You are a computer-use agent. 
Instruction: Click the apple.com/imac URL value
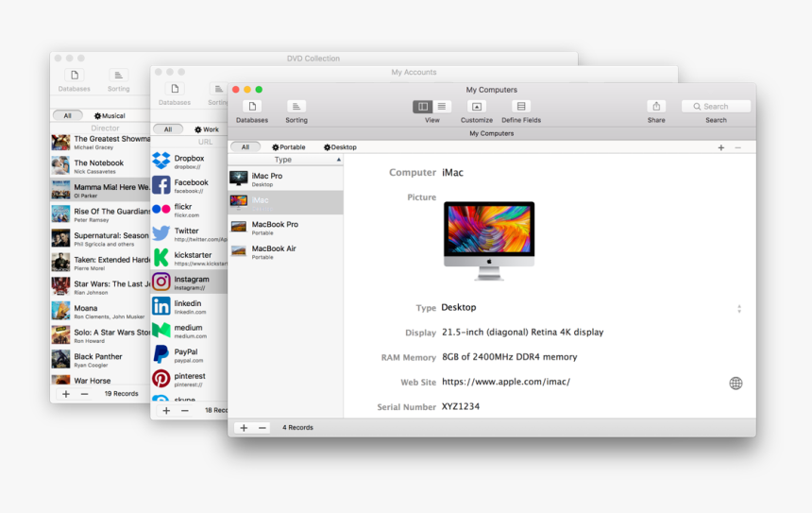tap(506, 382)
